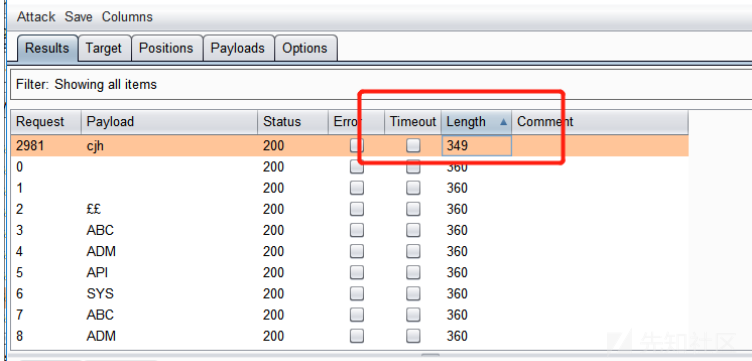
Task: Sort by Payload column header
Action: click(x=169, y=122)
